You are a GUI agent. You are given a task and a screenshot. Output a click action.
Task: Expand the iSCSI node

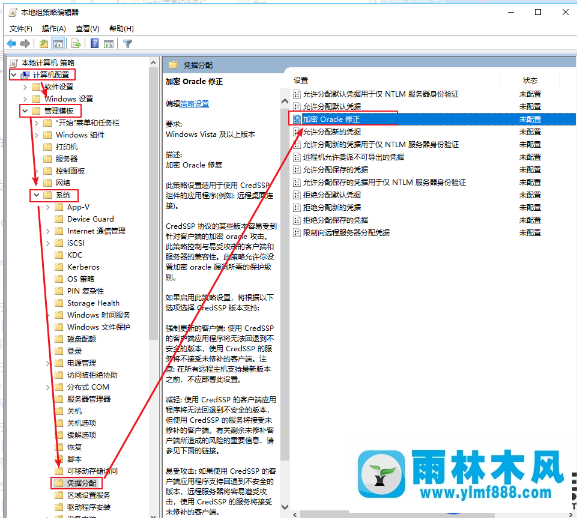[x=47, y=243]
